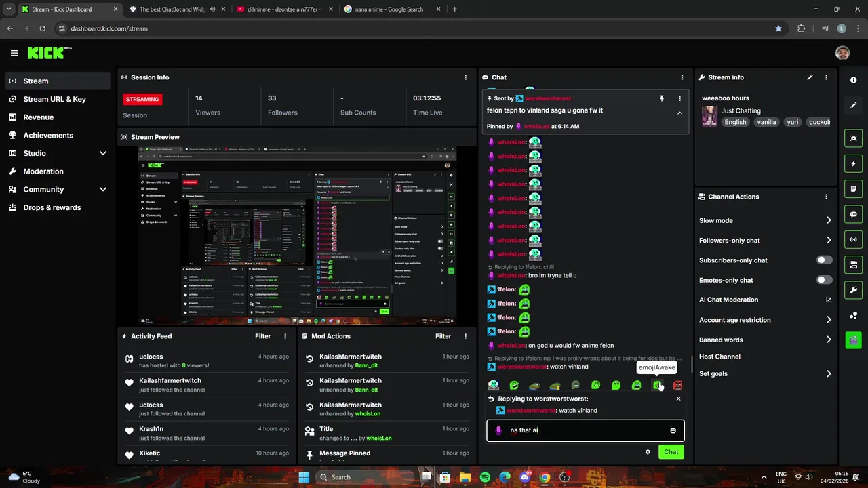Bookmark page with the star icon
This screenshot has width=868, height=488.
778,28
